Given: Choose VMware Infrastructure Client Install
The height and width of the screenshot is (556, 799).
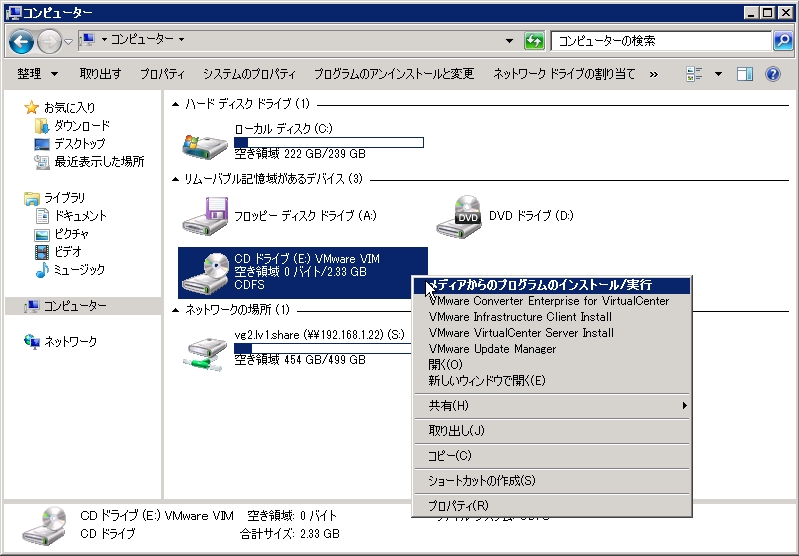Looking at the screenshot, I should point(552,317).
